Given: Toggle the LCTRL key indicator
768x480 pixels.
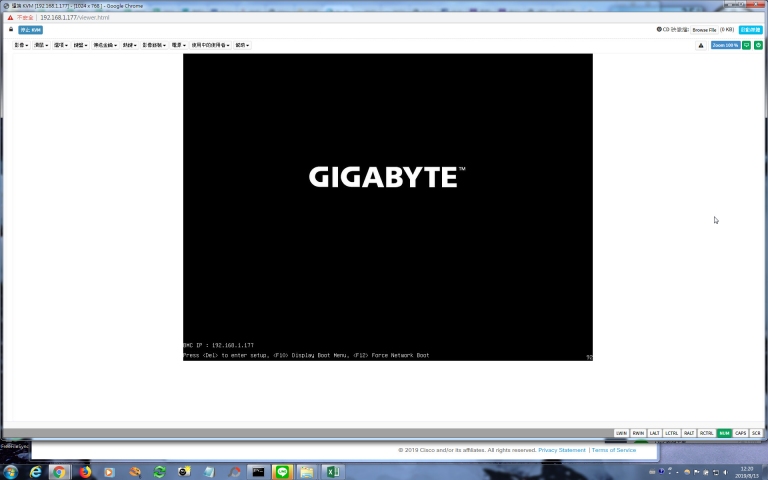Looking at the screenshot, I should (672, 433).
